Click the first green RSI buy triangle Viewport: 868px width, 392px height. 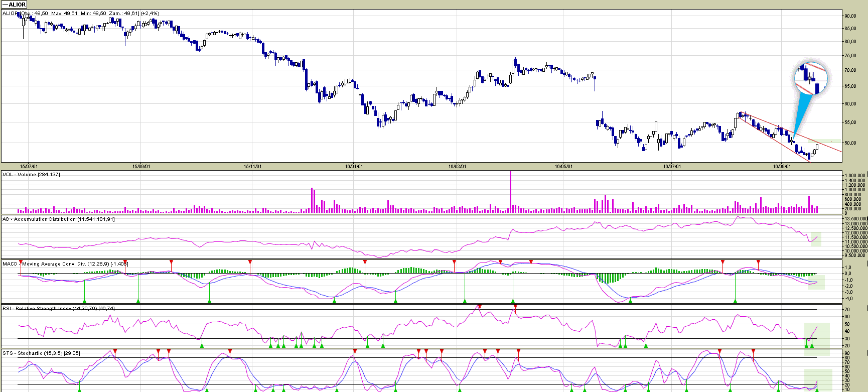pos(202,345)
